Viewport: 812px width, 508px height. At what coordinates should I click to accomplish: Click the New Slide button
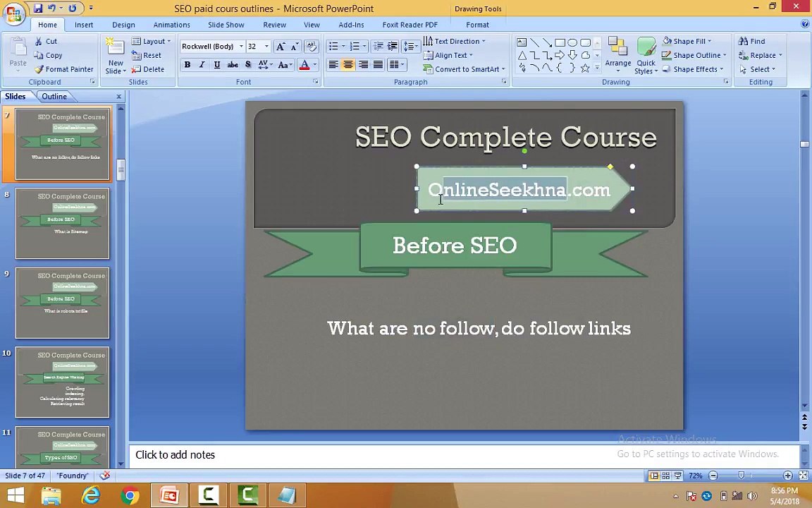tap(116, 56)
